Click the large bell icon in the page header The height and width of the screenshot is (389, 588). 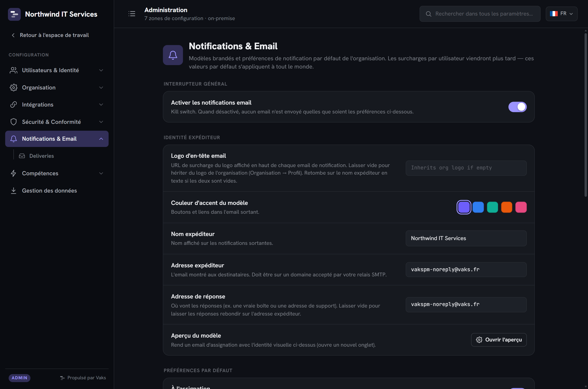(x=173, y=55)
